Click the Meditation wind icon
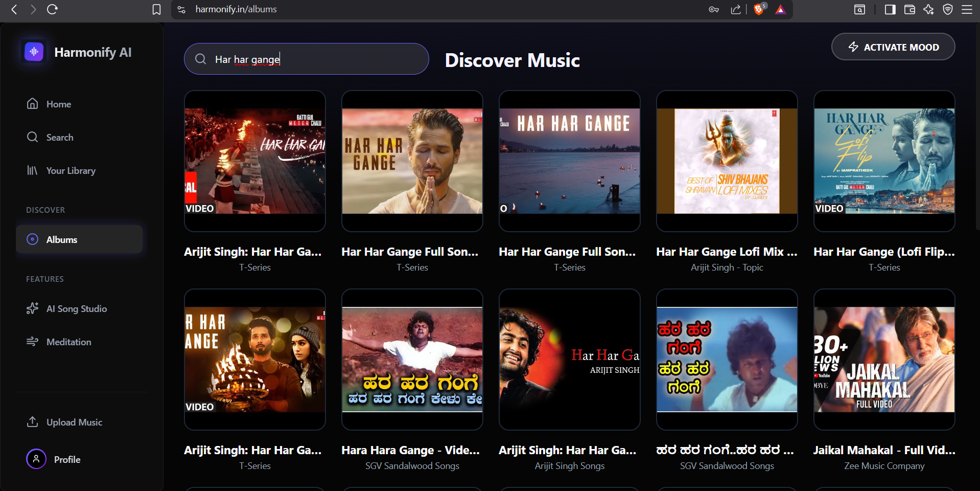Screen dimensions: 980x491 (x=32, y=341)
